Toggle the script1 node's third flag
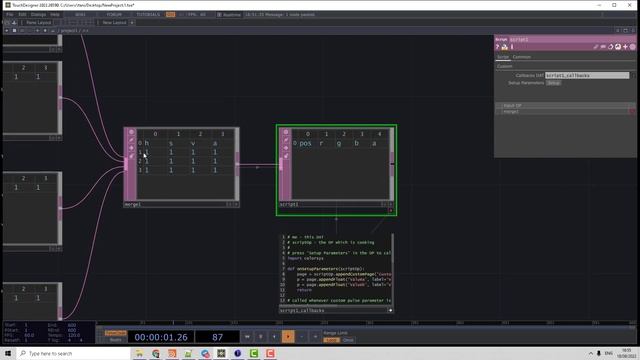The width and height of the screenshot is (640, 360). coord(286,148)
